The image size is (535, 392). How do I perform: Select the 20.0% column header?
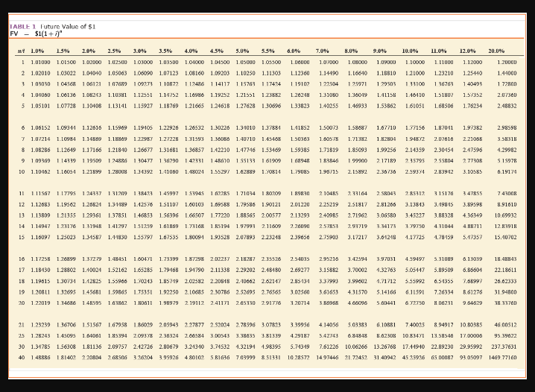coord(496,51)
